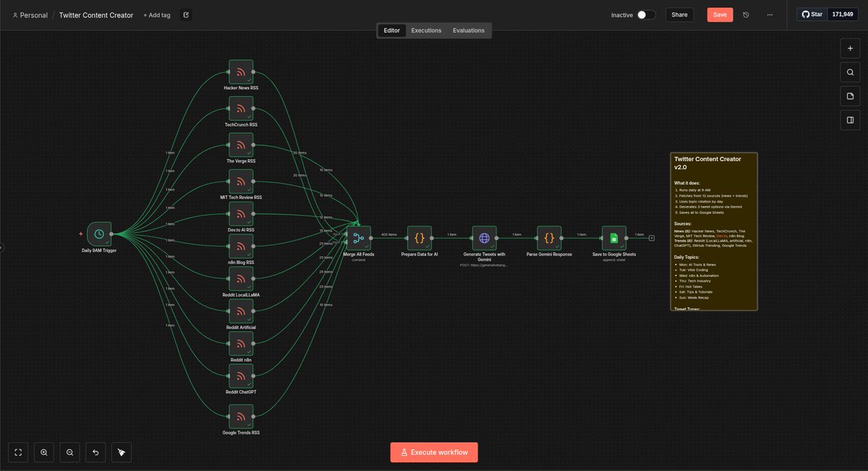868x471 pixels.
Task: Expand the collapsed left sidebar arrow
Action: pos(2,247)
